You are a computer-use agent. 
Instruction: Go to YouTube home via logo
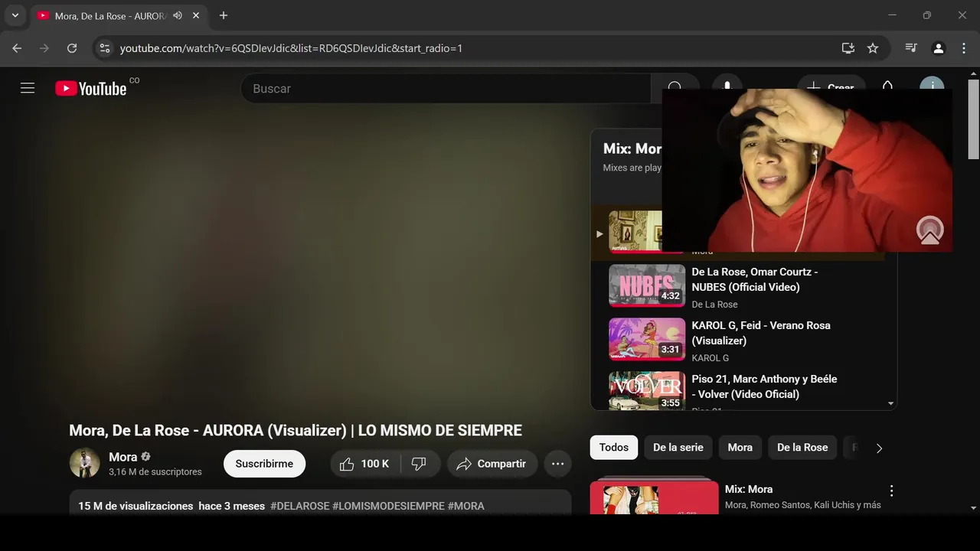click(x=91, y=89)
